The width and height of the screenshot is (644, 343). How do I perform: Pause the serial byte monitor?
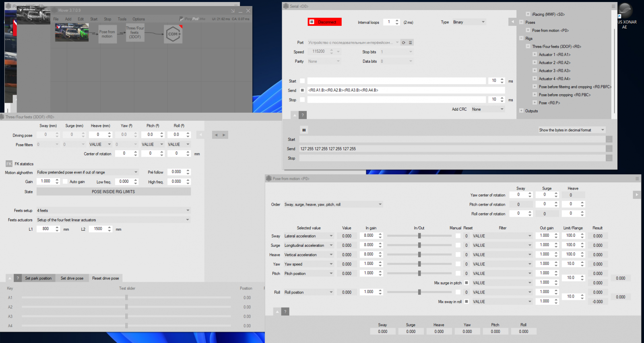tap(304, 130)
